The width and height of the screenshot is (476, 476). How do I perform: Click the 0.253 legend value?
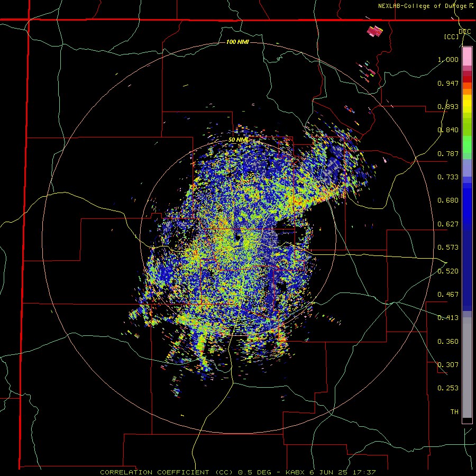pyautogui.click(x=448, y=388)
